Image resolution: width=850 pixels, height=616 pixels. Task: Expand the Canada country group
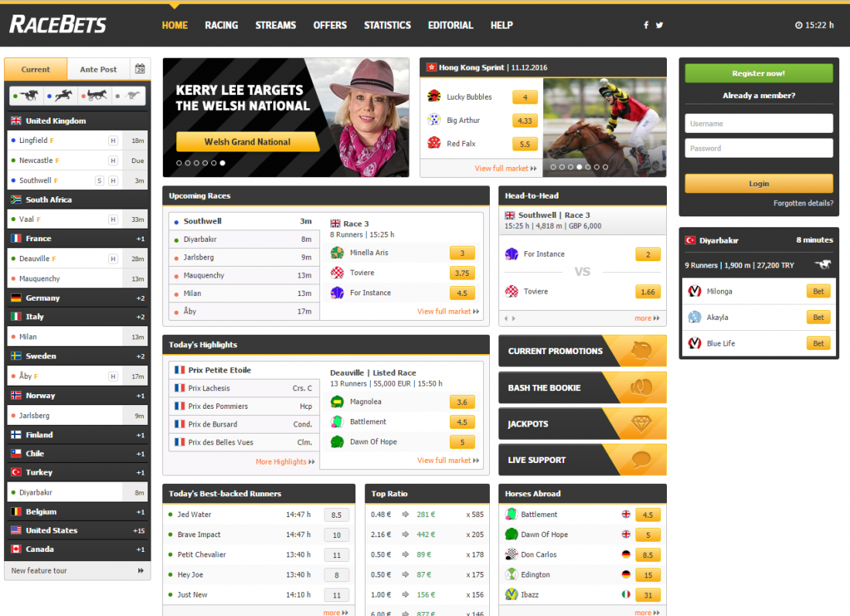tap(77, 550)
